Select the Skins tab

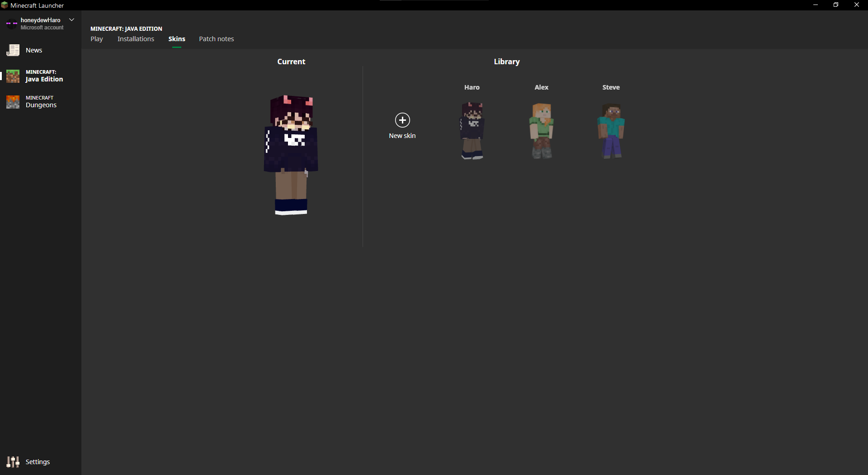point(177,39)
